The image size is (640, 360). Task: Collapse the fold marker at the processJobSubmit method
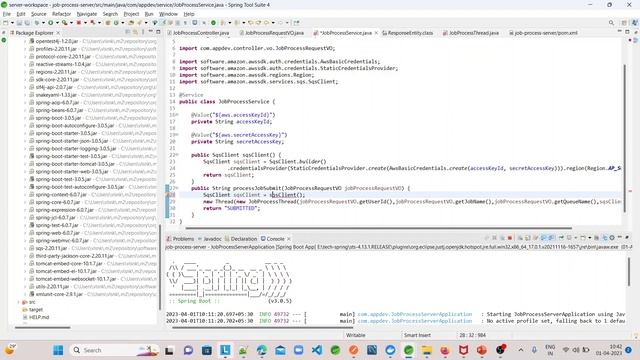(x=177, y=188)
